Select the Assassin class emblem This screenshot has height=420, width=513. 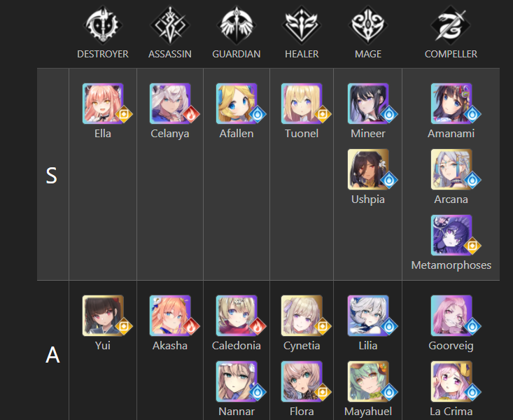click(170, 25)
